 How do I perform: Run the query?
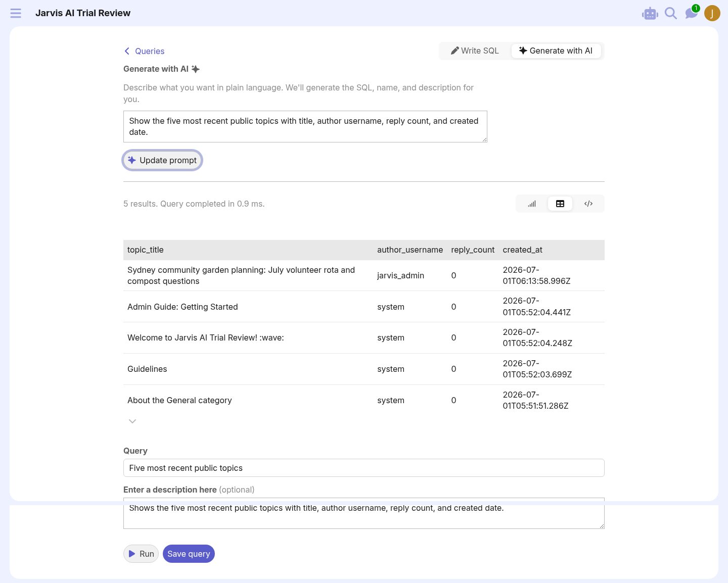pos(141,554)
